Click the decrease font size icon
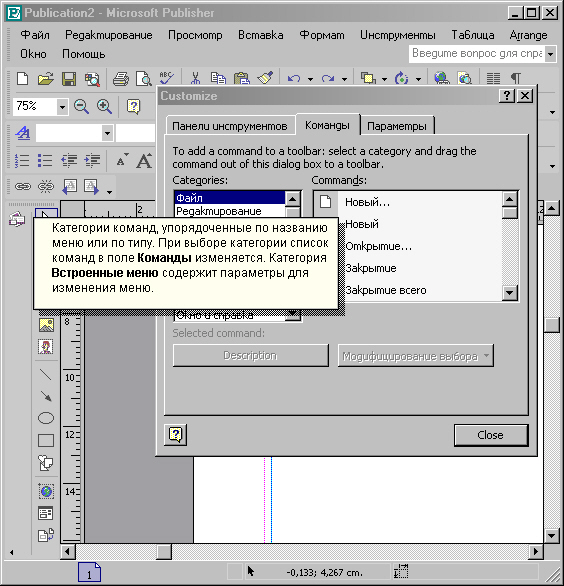Image resolution: width=564 pixels, height=586 pixels. coord(122,161)
